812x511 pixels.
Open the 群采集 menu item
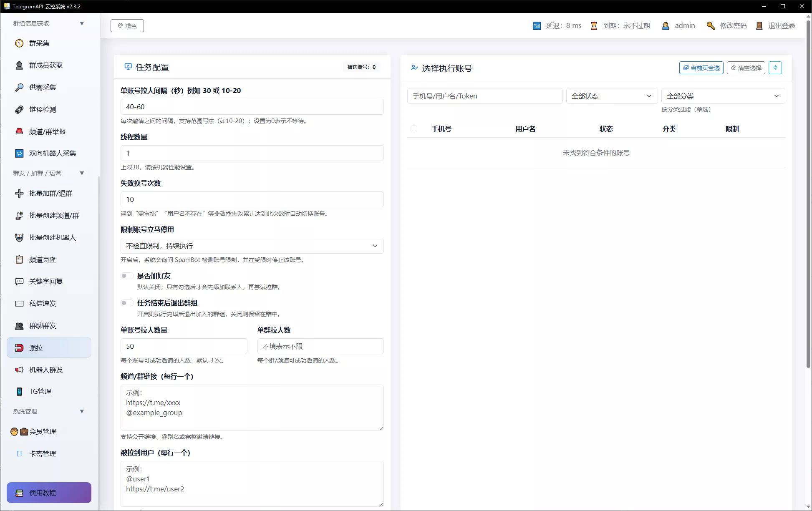click(49, 43)
